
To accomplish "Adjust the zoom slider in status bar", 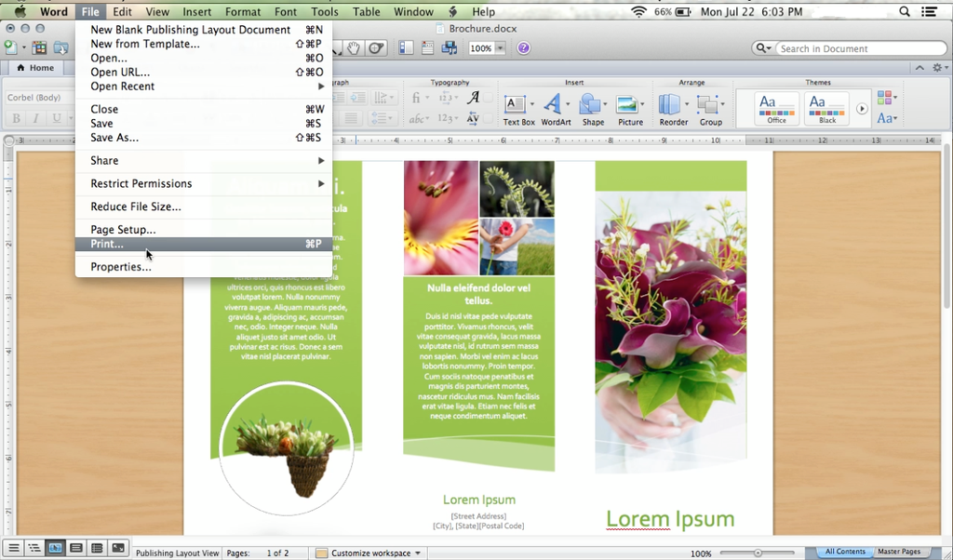I will pos(758,553).
